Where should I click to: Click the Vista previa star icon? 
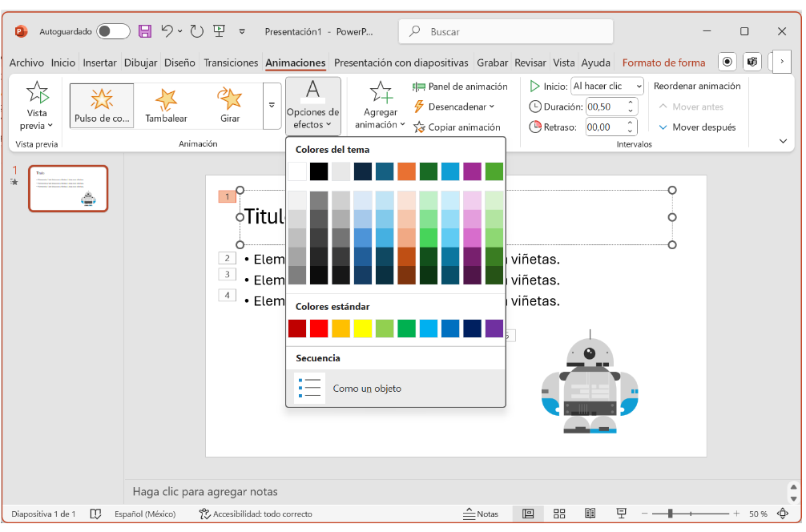point(37,93)
